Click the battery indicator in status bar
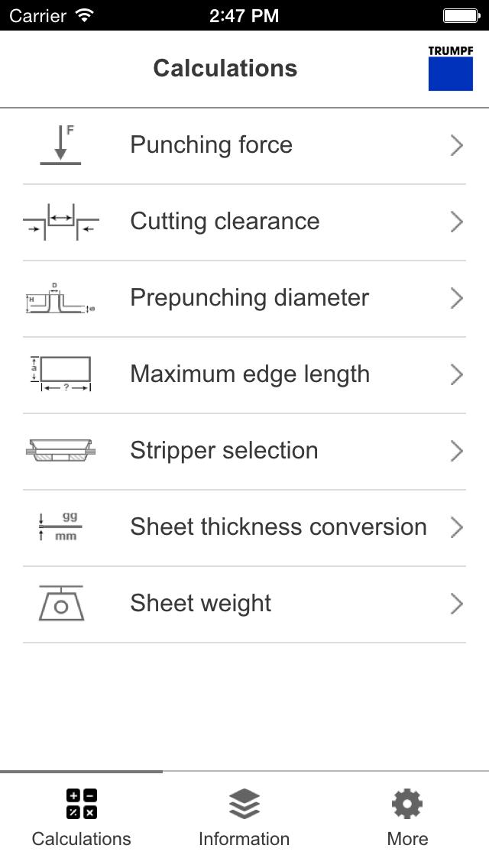This screenshot has height=868, width=489. coord(460,15)
